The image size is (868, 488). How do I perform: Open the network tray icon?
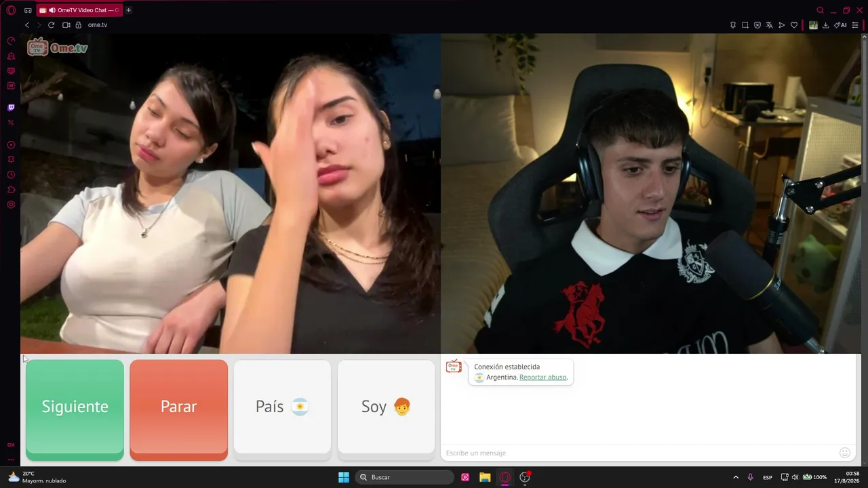[x=785, y=477]
